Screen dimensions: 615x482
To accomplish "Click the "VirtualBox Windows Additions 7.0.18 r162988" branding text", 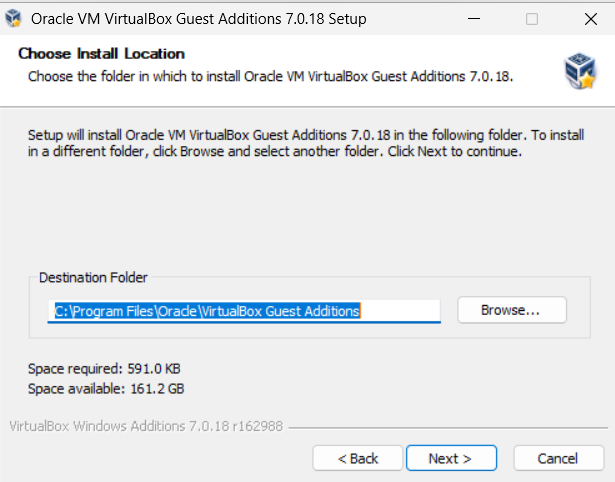I will [x=146, y=426].
